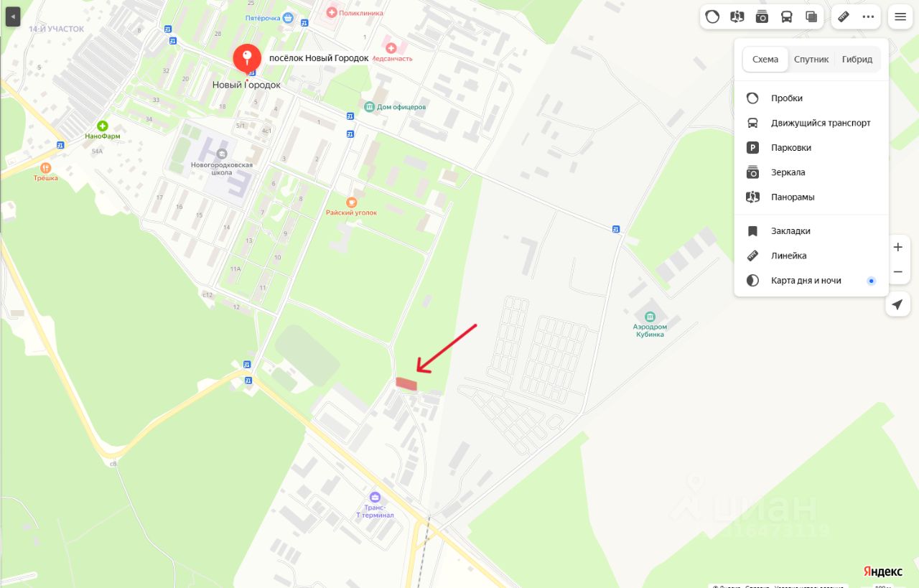Switch map type to Спутник

point(811,60)
